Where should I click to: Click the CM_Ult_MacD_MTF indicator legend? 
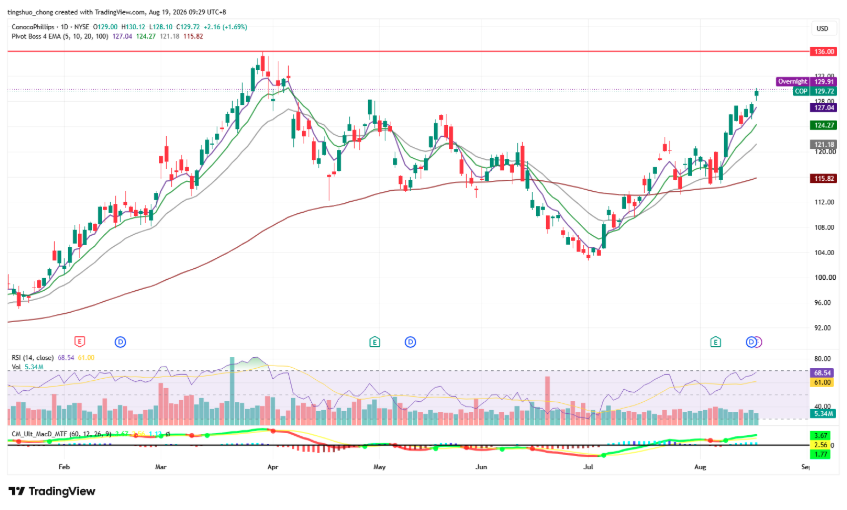tap(62, 434)
